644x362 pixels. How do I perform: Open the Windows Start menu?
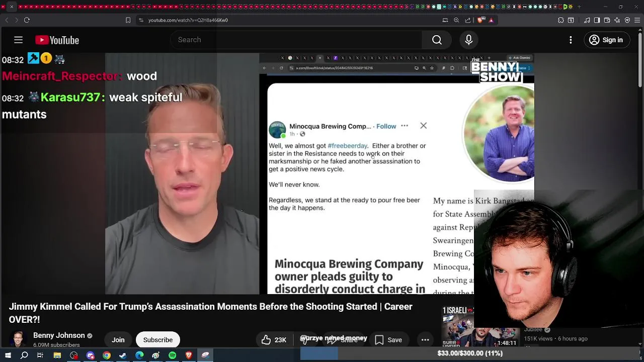tap(8, 355)
